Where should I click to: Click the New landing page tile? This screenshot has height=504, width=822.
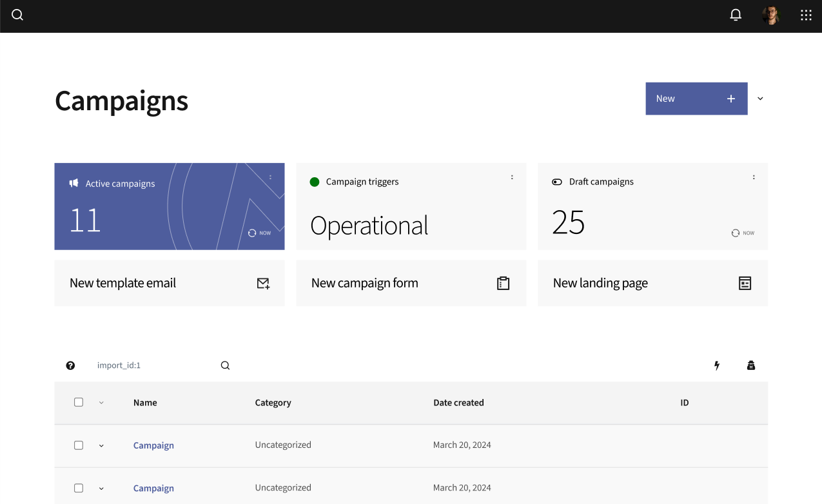pyautogui.click(x=652, y=283)
